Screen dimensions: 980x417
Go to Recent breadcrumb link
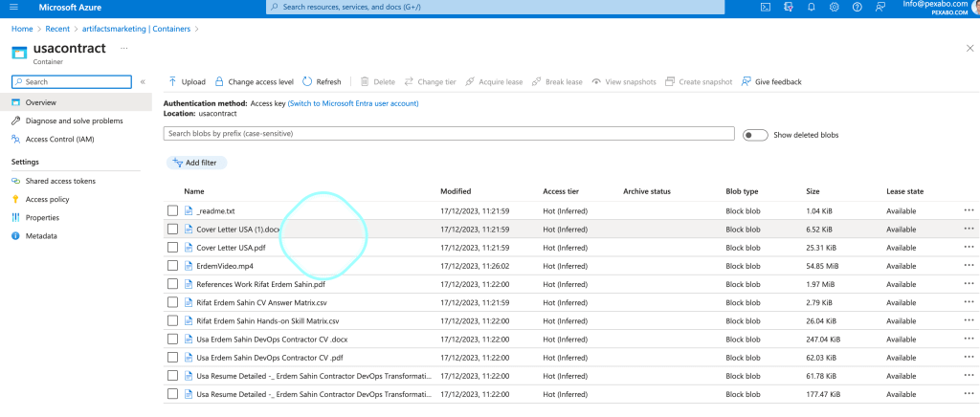(57, 29)
